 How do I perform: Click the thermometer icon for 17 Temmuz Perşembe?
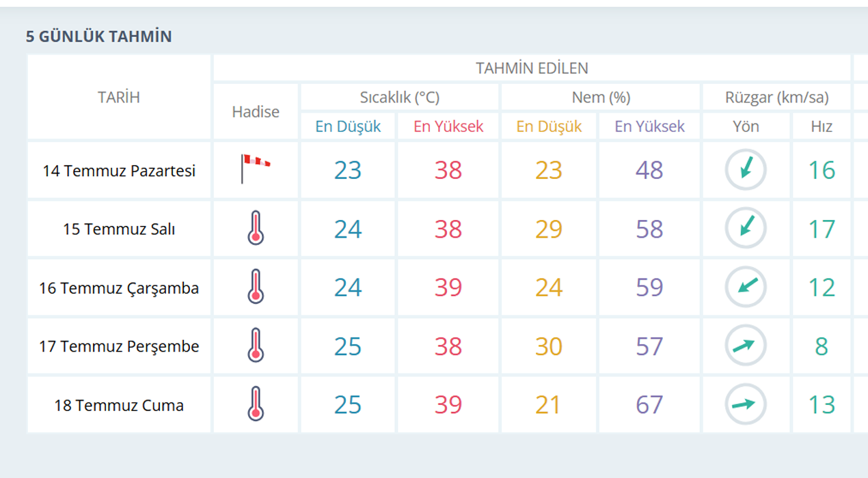coord(256,346)
